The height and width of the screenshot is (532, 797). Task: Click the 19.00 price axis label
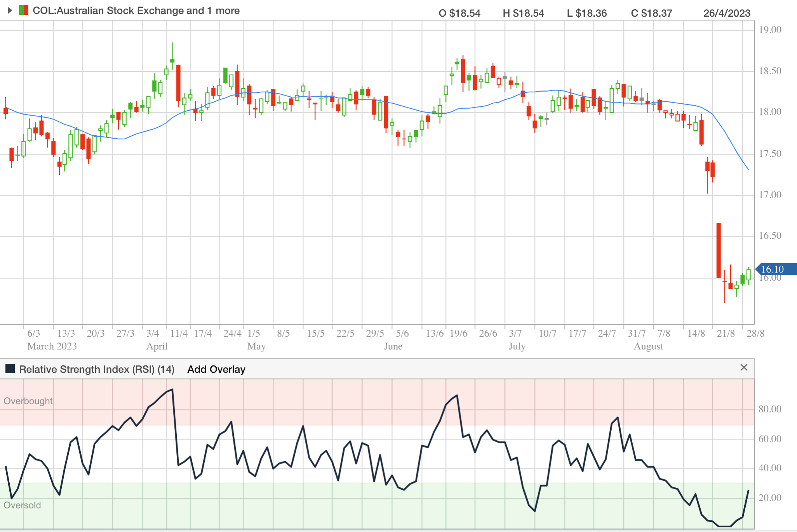click(x=770, y=30)
